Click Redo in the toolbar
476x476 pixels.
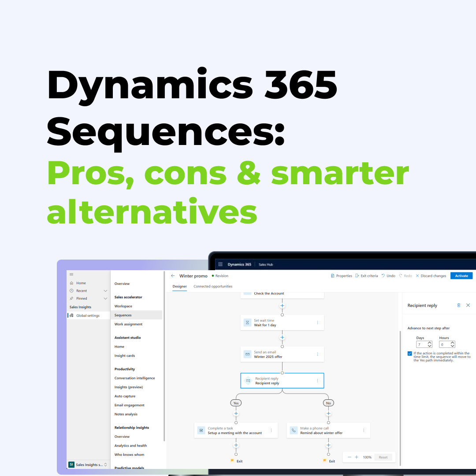click(x=405, y=276)
